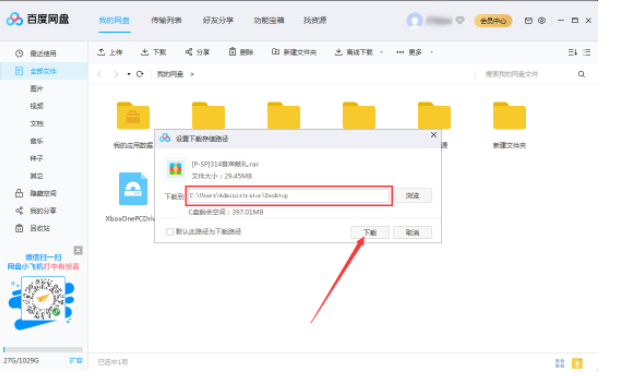626x376 pixels.
Task: Click the QR code promo image
Action: (x=43, y=299)
